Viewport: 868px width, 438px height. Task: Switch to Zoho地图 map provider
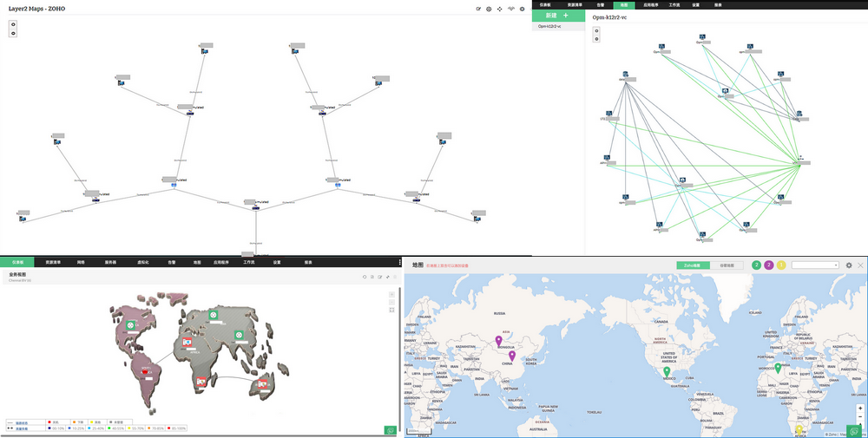click(692, 265)
